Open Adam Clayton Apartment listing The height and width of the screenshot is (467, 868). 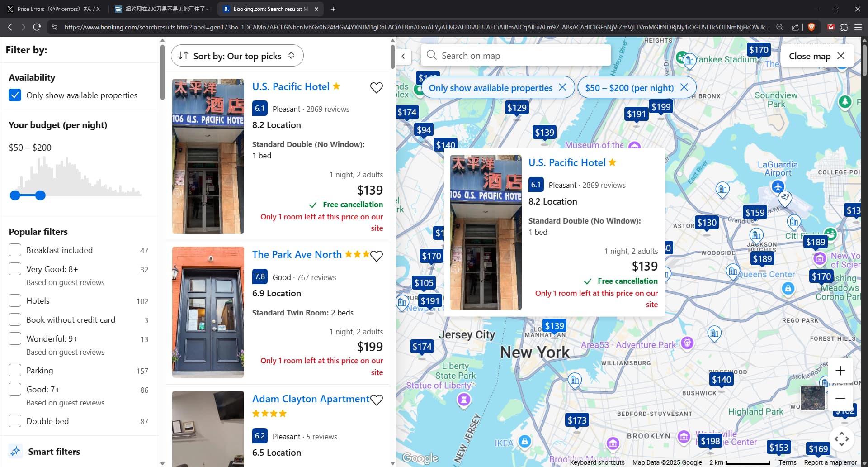[311, 399]
